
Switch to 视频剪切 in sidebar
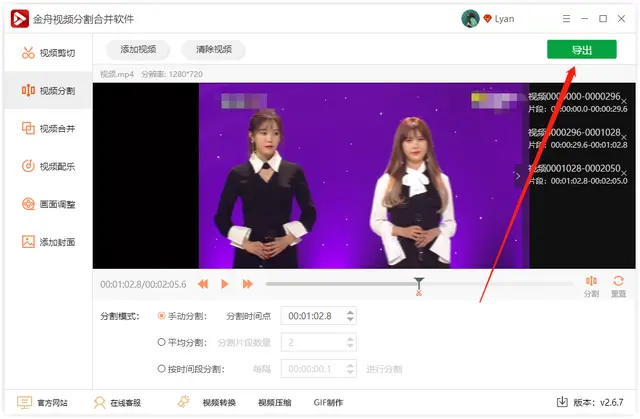(47, 53)
